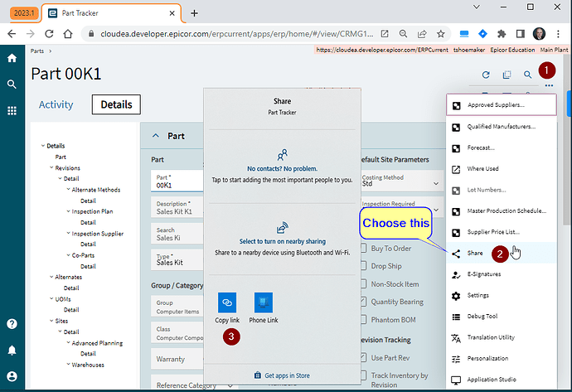Open the E-Signatures menu entry
The height and width of the screenshot is (392, 572).
(x=502, y=274)
